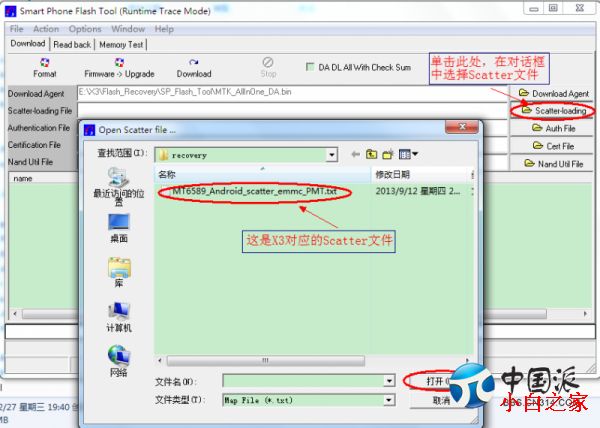Click the Firmware -> Upgrade icon
Image resolution: width=600 pixels, height=428 pixels.
pos(119,68)
